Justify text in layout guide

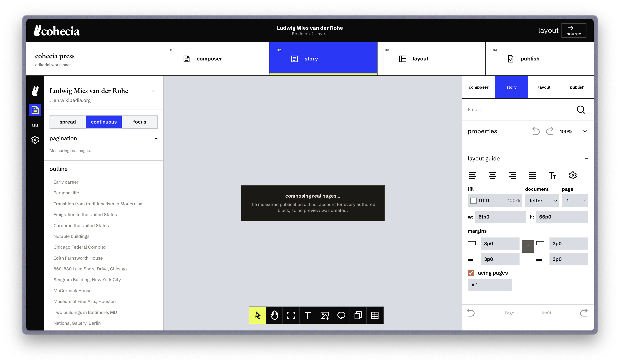click(532, 175)
